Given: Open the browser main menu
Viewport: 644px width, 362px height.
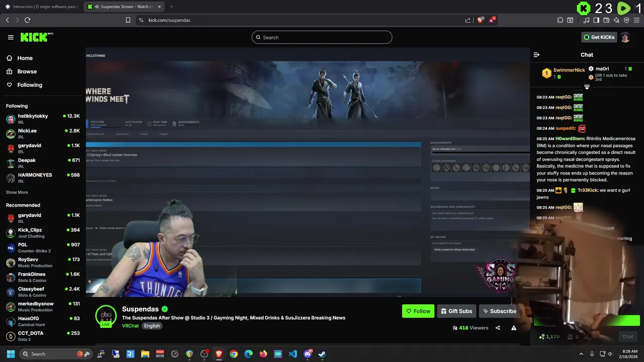Looking at the screenshot, I should 637,20.
